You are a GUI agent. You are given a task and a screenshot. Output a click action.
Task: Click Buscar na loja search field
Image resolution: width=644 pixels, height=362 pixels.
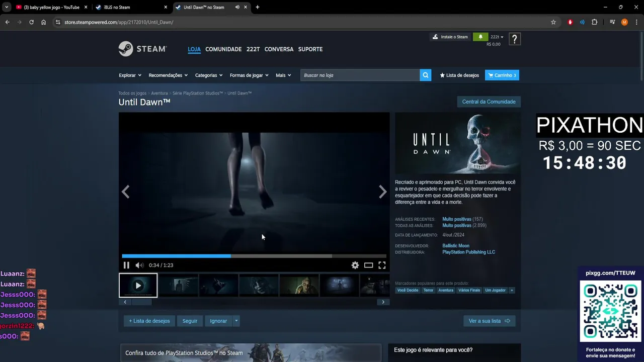click(360, 75)
